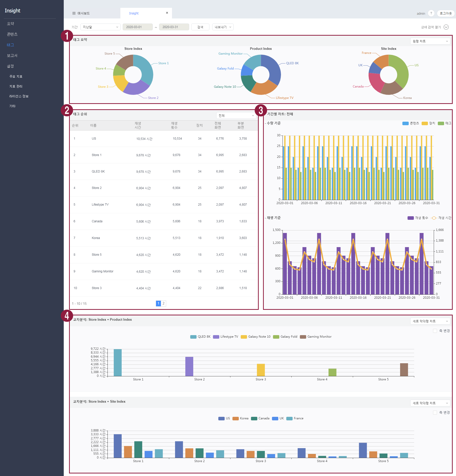Click the help question mark icon
The height and width of the screenshot is (476, 456).
tap(431, 13)
